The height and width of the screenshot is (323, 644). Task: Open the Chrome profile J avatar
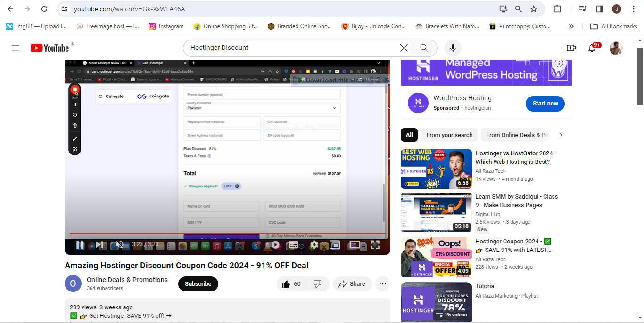pyautogui.click(x=617, y=9)
